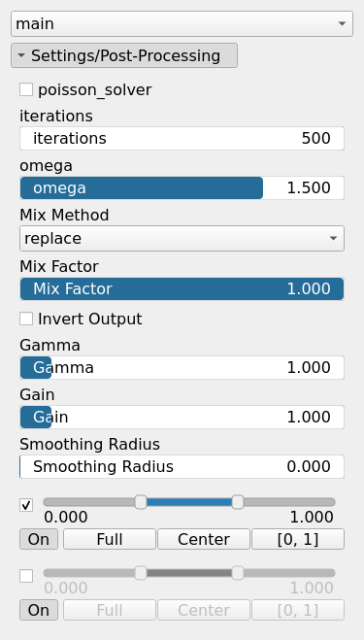
Task: Click the Mix Factor slider bar
Action: tap(182, 289)
